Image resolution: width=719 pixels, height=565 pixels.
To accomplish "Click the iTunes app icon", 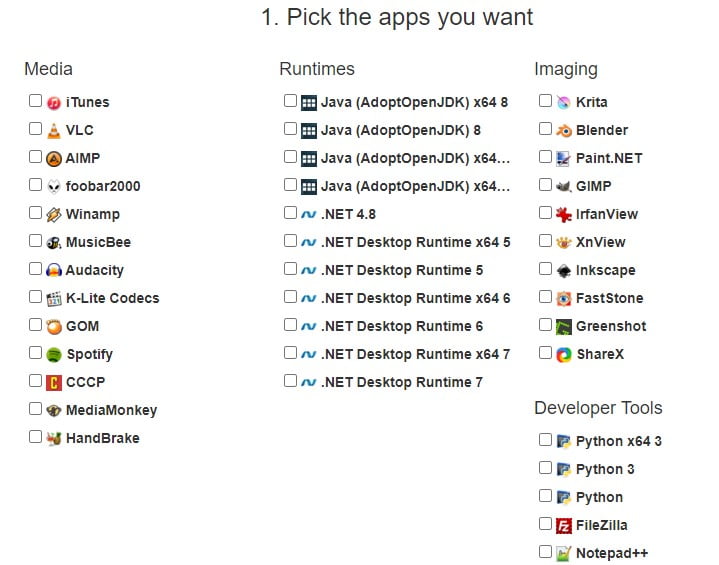I will [54, 103].
